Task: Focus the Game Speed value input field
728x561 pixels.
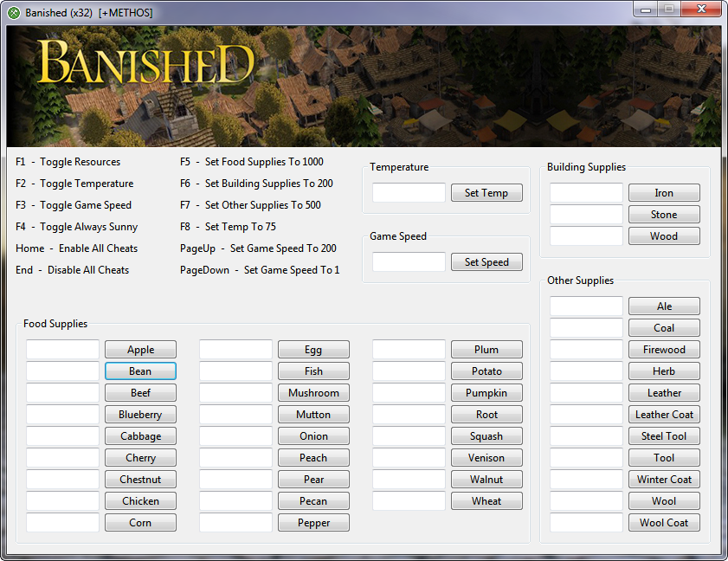Action: point(409,262)
